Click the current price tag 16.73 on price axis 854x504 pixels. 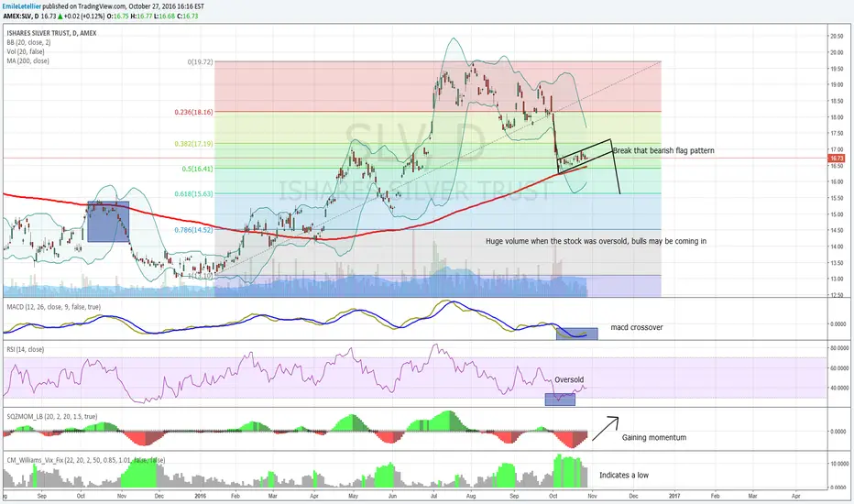(836, 159)
